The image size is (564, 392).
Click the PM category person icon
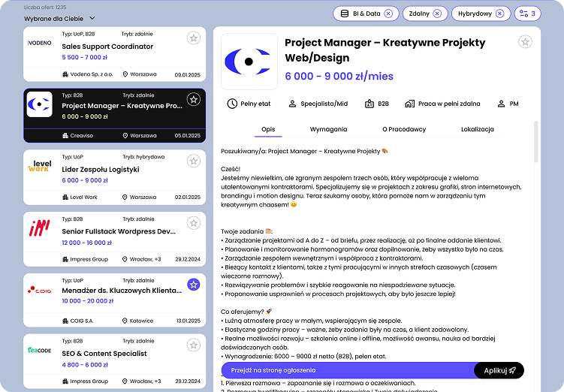tap(501, 104)
